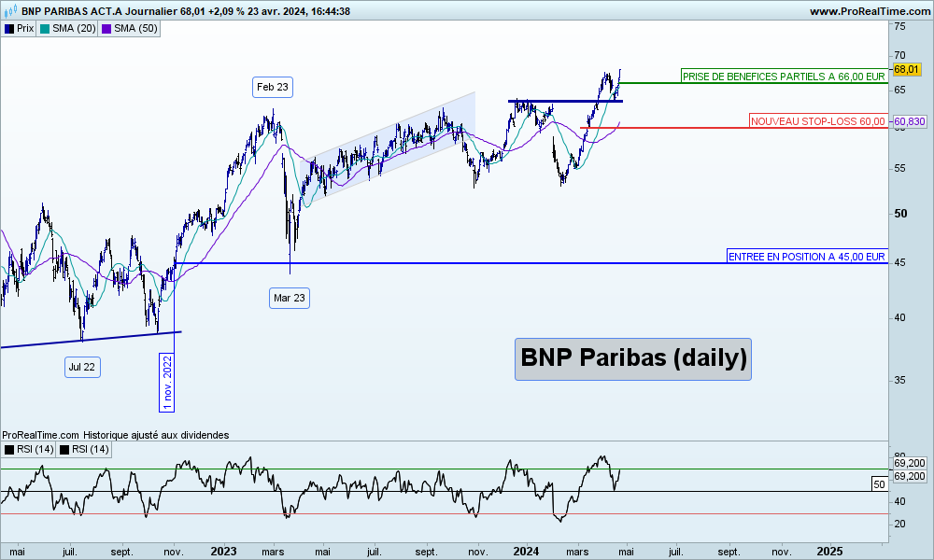Click the yellow 68,01 current price tag

coord(908,70)
